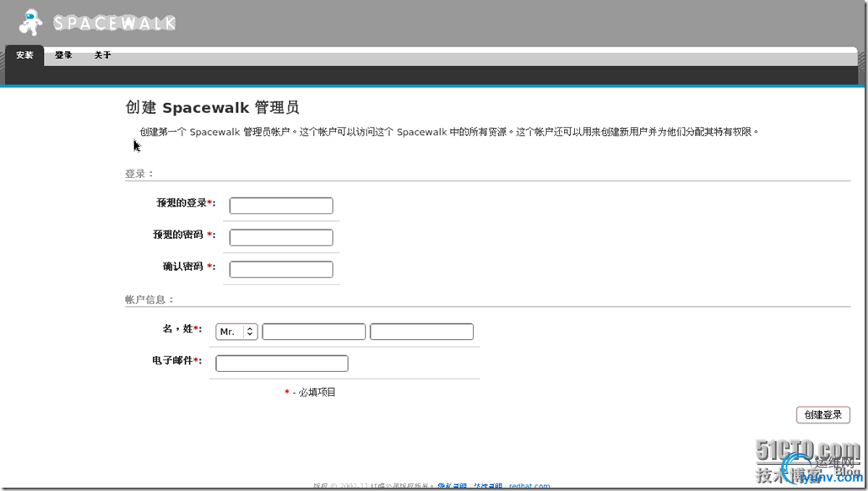Screen dimensions: 868x491
Task: Expand the Mr. title dropdown
Action: [x=236, y=332]
